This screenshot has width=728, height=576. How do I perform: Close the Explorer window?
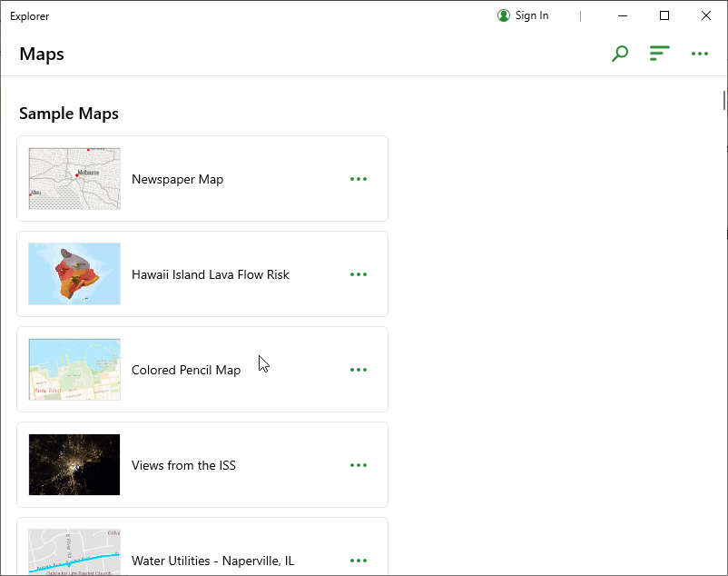coord(706,15)
